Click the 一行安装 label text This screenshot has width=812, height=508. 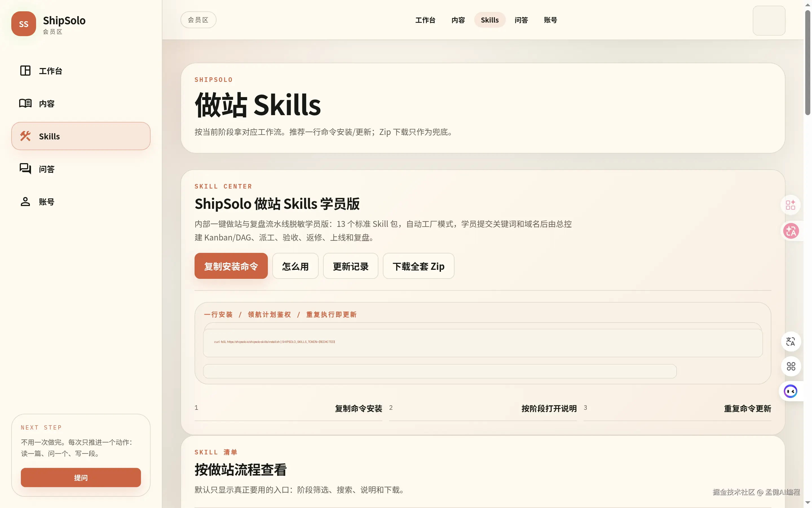218,314
